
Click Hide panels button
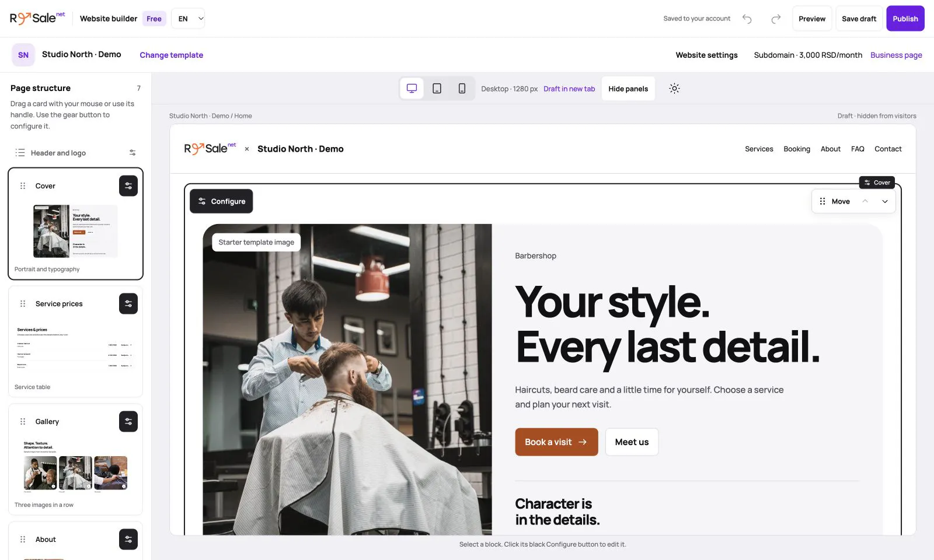point(628,89)
